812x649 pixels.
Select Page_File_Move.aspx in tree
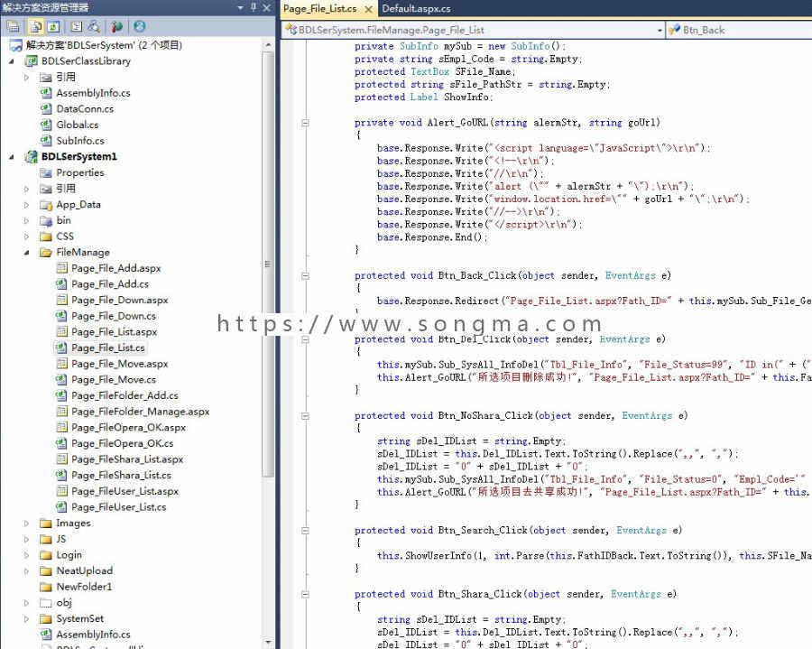click(x=119, y=364)
